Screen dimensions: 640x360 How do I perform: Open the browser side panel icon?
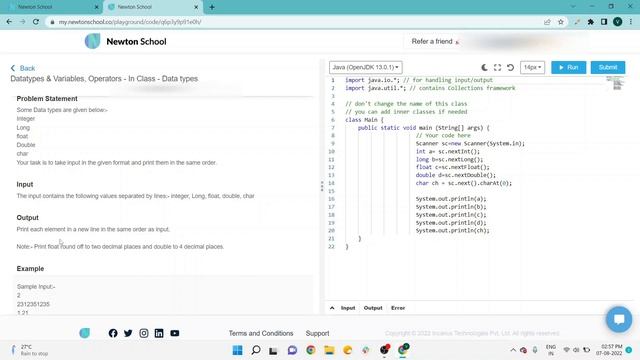604,22
